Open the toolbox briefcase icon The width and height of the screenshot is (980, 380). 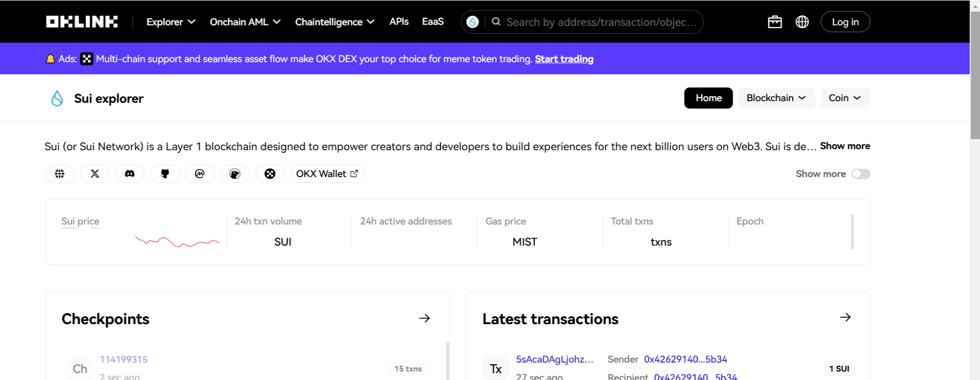coord(775,22)
